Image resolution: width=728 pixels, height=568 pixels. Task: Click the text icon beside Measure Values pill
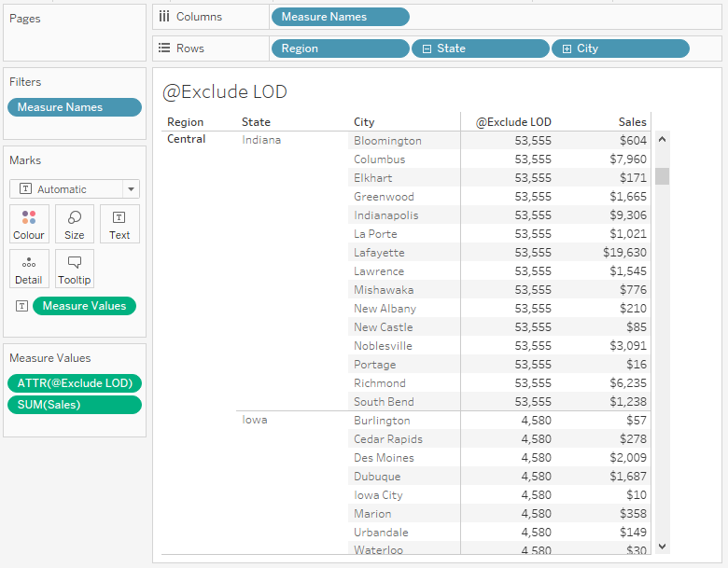click(22, 306)
